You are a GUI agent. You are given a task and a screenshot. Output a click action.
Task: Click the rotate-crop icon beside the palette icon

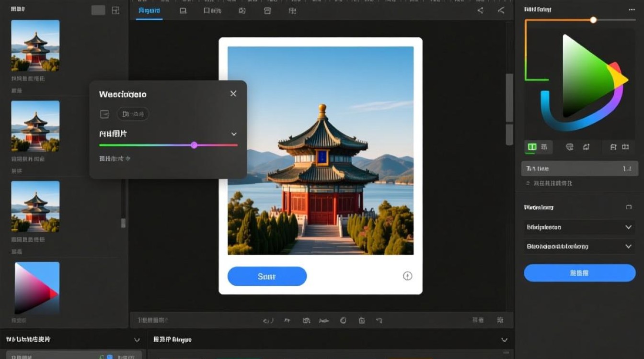click(x=586, y=147)
